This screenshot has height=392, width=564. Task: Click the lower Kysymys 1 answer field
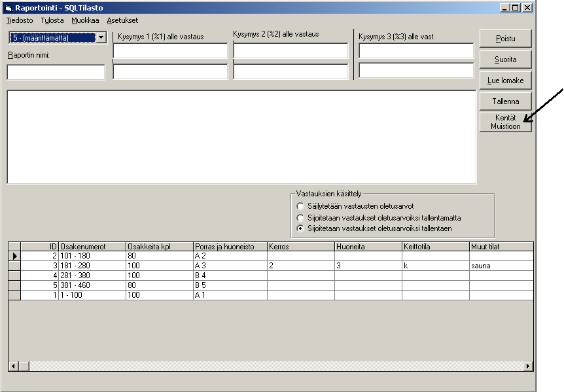170,71
